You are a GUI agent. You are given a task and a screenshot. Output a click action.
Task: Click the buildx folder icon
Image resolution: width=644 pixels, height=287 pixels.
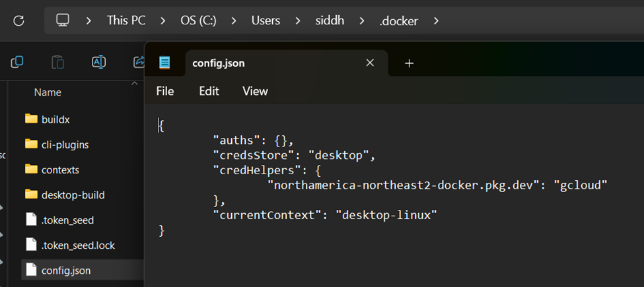point(31,119)
